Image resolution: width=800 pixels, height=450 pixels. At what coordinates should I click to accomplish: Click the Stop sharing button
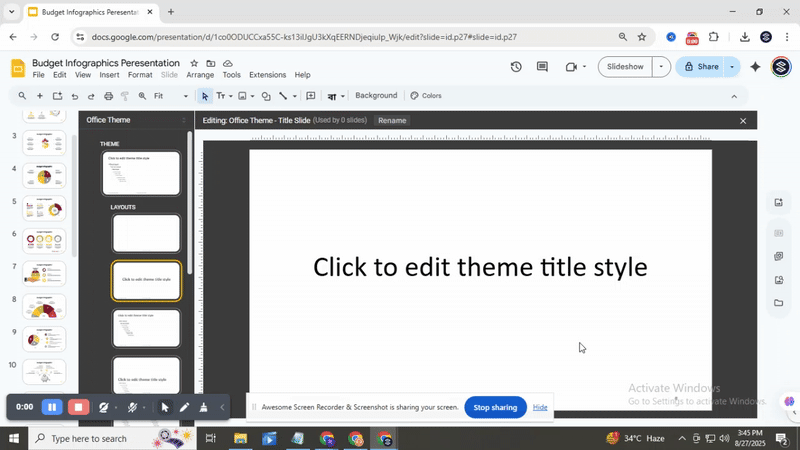(x=495, y=407)
